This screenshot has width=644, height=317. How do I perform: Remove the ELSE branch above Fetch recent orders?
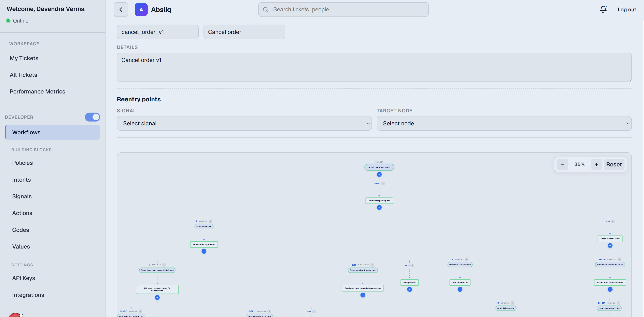[x=613, y=222]
